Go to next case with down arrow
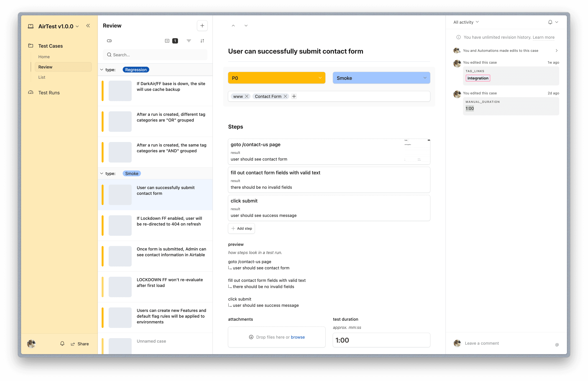The height and width of the screenshot is (381, 588). pos(246,26)
